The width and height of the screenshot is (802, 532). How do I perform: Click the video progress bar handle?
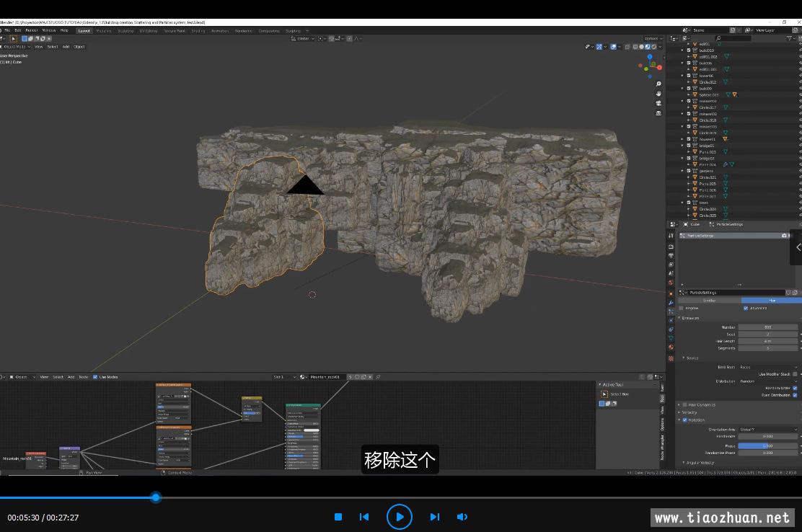coord(156,497)
